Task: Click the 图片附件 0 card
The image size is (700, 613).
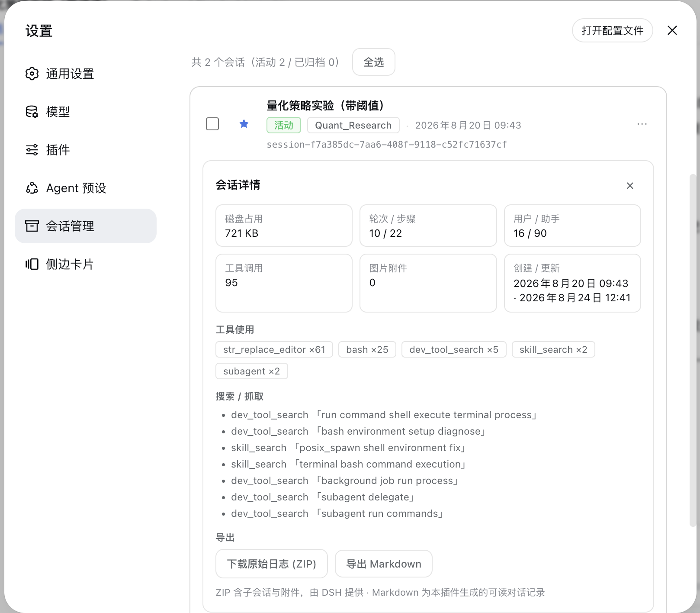Action: click(x=428, y=283)
